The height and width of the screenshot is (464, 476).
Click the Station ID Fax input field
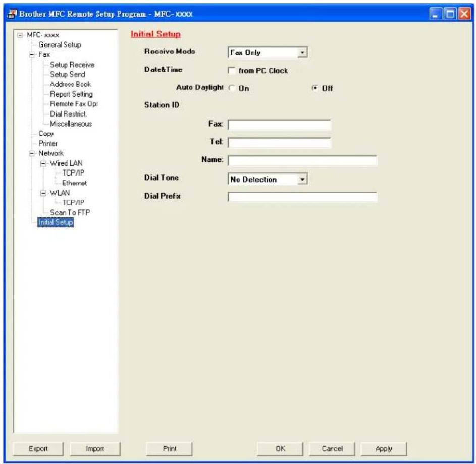click(x=279, y=125)
